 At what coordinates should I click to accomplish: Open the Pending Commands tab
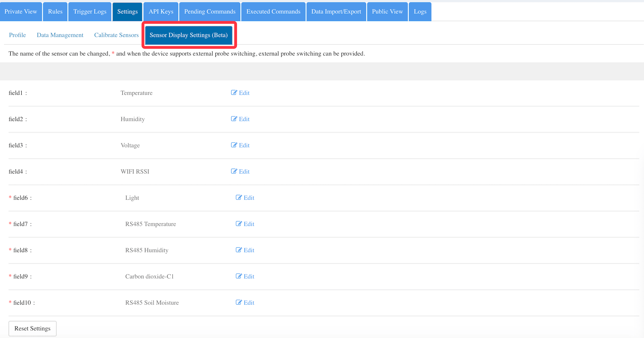pos(210,12)
